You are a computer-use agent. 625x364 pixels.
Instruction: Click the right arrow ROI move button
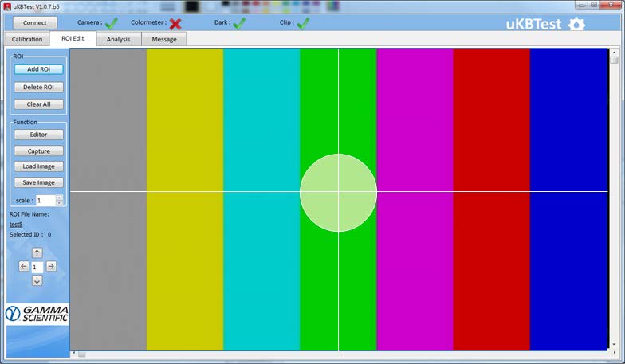coord(51,266)
